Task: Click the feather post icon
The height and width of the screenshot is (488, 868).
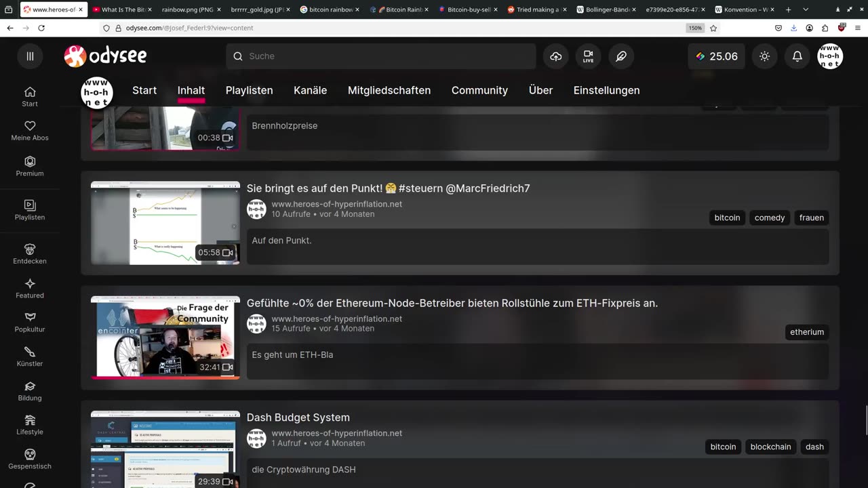Action: [x=621, y=56]
